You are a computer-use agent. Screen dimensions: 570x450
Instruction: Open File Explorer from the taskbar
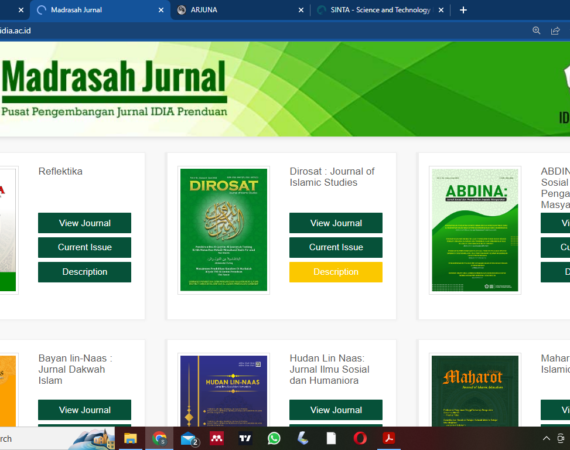click(130, 438)
